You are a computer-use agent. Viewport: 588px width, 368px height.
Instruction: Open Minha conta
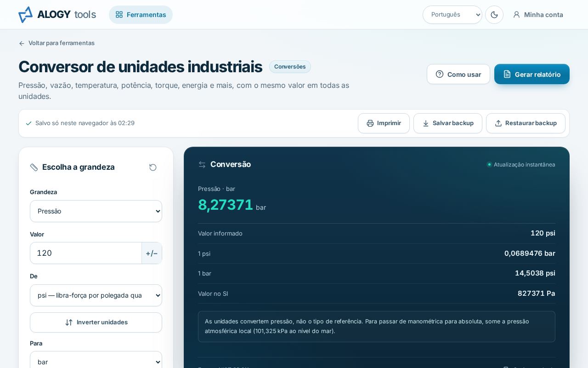(x=538, y=15)
